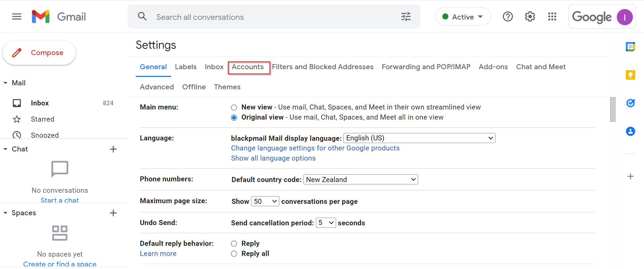Open the main menu hamburger icon
The image size is (644, 269).
(17, 16)
